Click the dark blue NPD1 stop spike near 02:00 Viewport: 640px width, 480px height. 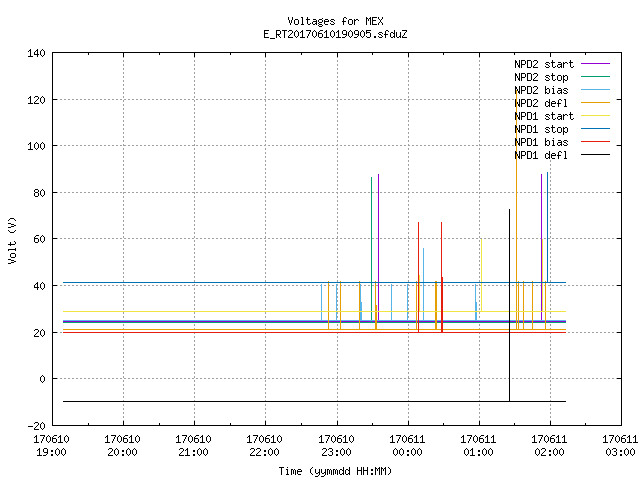point(547,227)
